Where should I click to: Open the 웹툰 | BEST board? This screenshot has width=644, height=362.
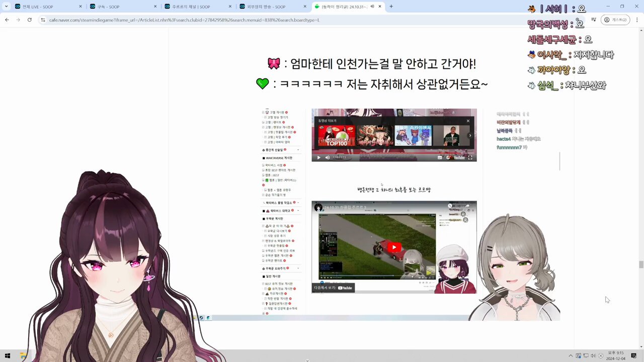click(x=273, y=175)
